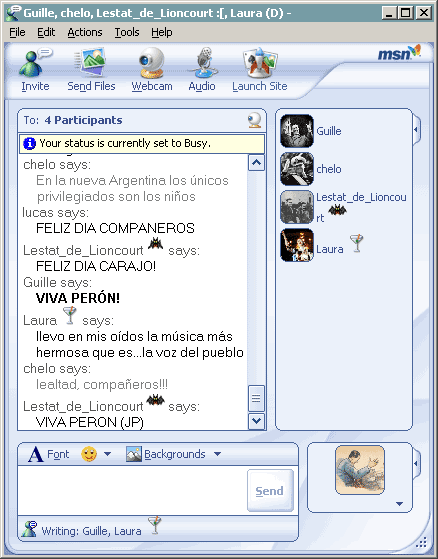The height and width of the screenshot is (559, 438).
Task: Click chelo name in participant list
Action: pos(329,169)
